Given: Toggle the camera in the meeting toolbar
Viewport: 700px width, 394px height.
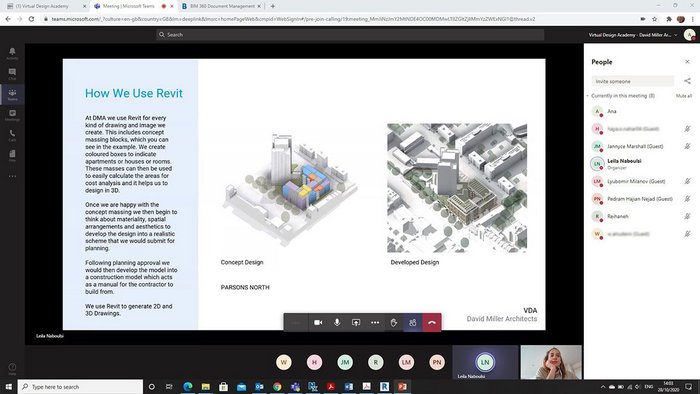Looking at the screenshot, I should coord(318,323).
